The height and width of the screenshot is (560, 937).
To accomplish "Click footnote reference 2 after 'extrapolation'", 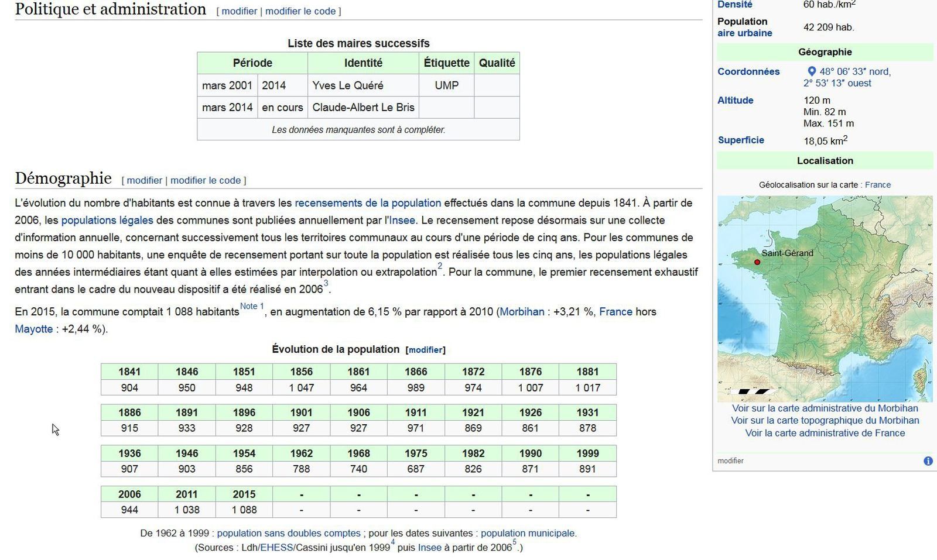I will point(440,266).
